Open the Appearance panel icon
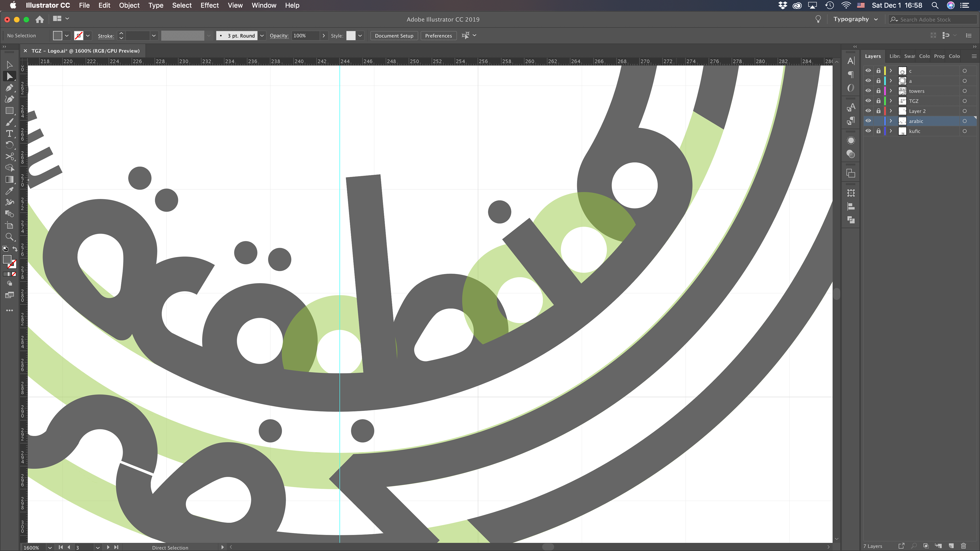The height and width of the screenshot is (551, 980). [851, 141]
